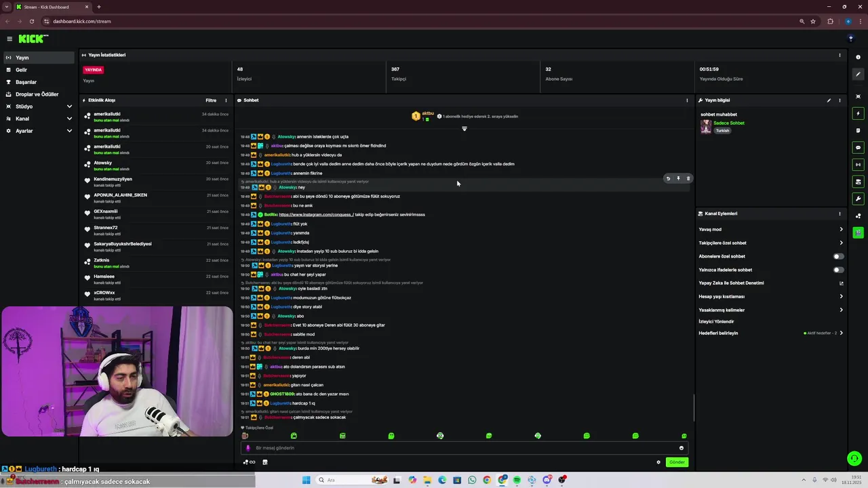Click the Gönder send button
Viewport: 868px width, 488px height.
coord(677,462)
